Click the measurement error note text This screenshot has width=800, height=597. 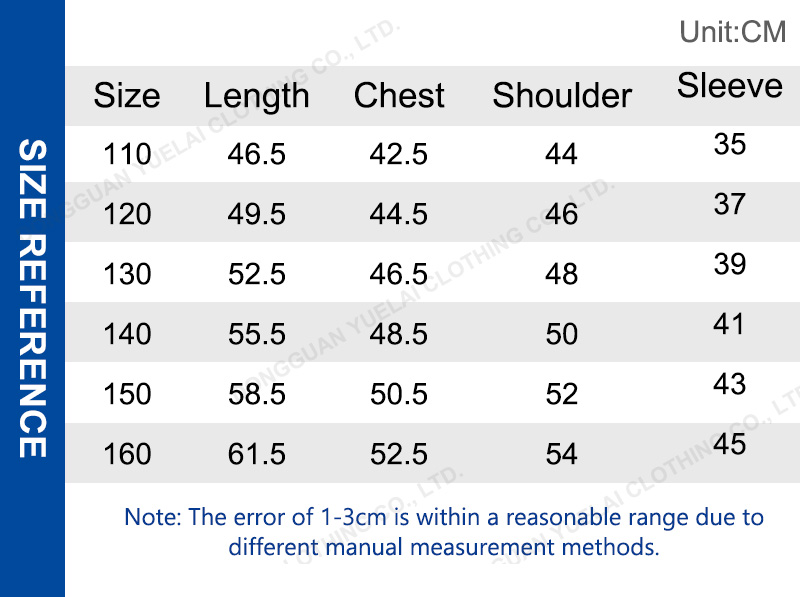click(x=444, y=532)
